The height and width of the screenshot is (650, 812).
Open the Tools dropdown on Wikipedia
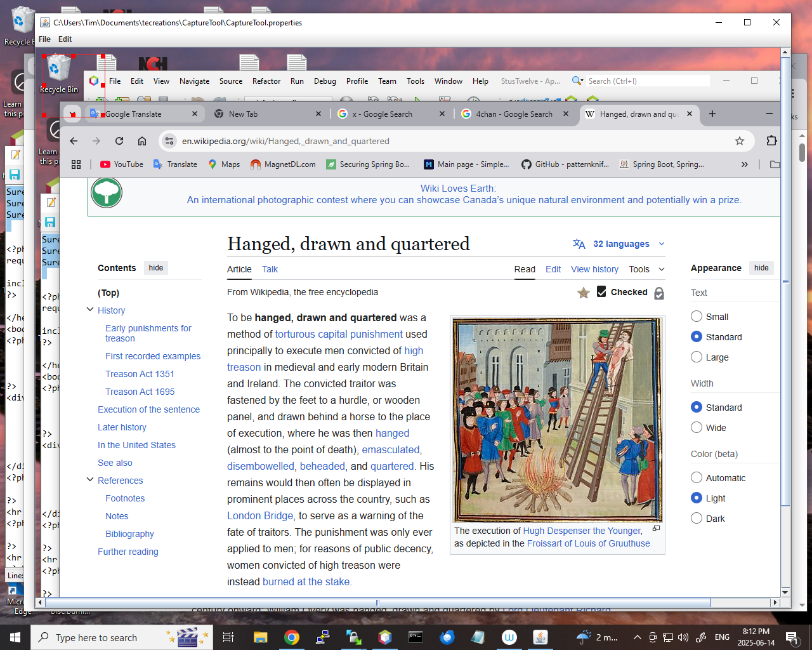[646, 269]
